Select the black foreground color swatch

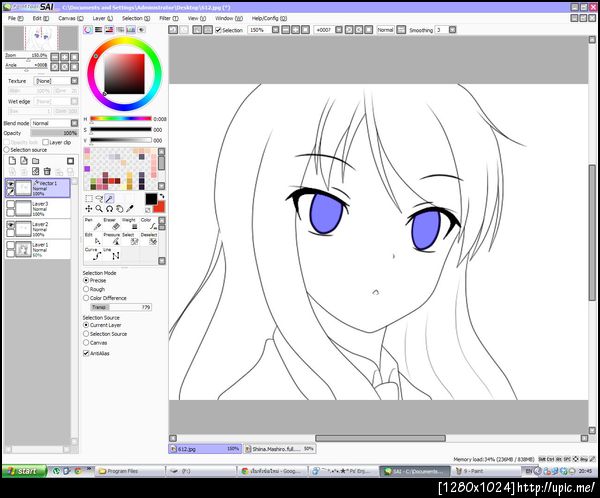(151, 199)
